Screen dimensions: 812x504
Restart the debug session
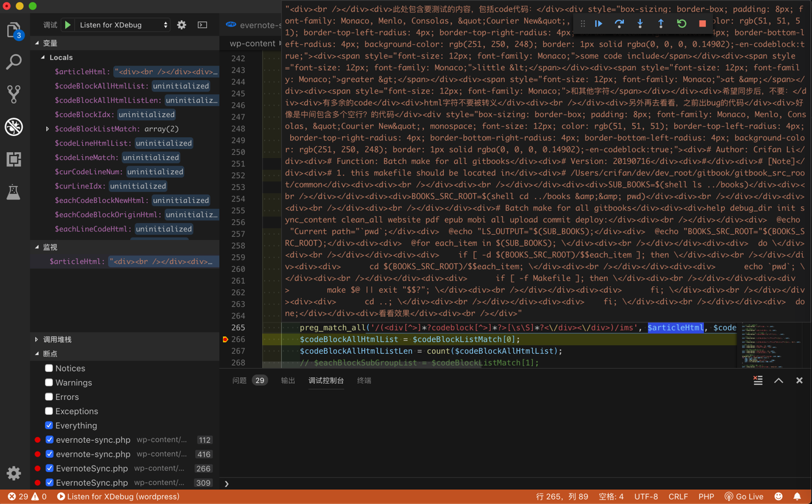[x=681, y=24]
